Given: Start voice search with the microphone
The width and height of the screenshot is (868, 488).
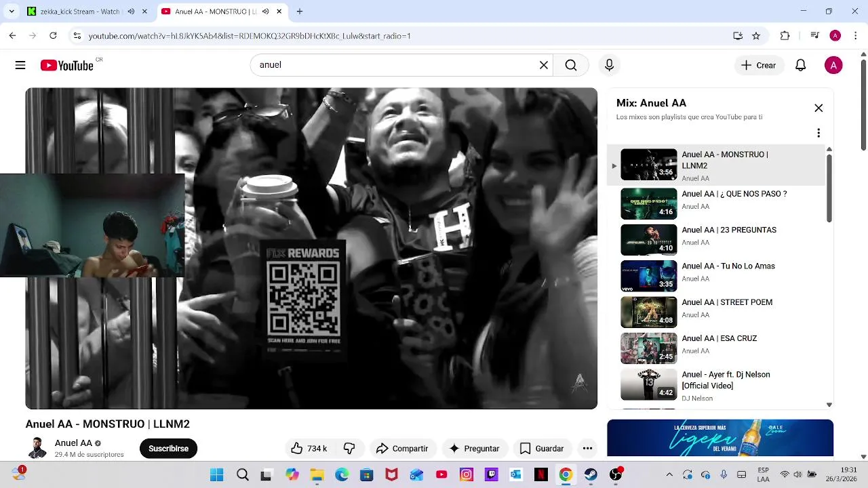Looking at the screenshot, I should pos(609,65).
